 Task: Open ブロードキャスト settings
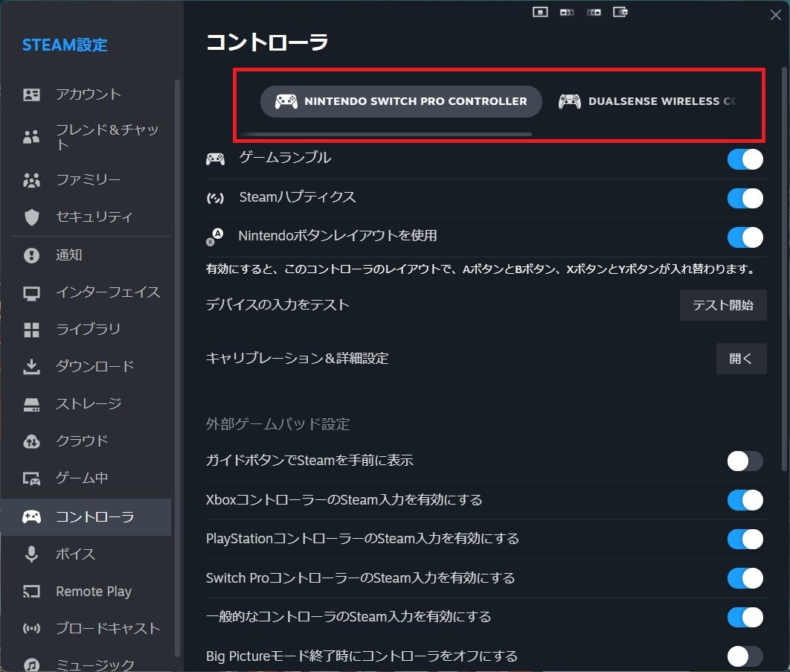click(86, 629)
